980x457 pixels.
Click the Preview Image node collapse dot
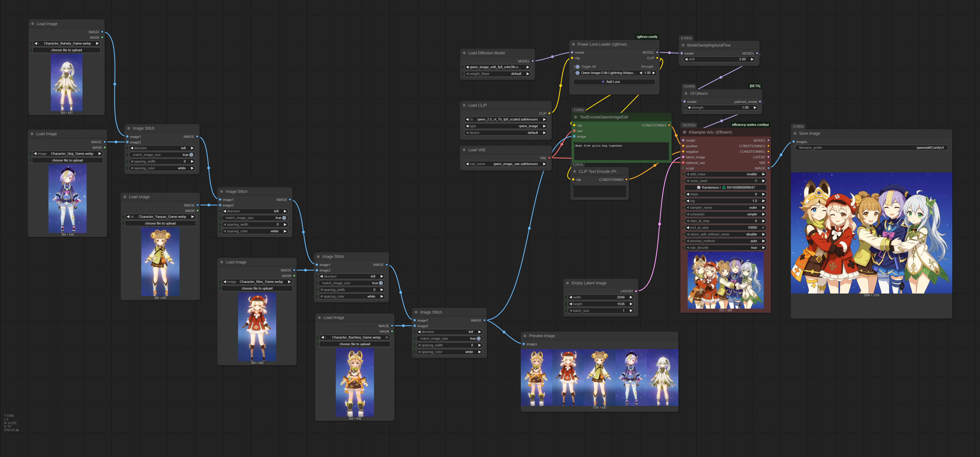(x=525, y=336)
